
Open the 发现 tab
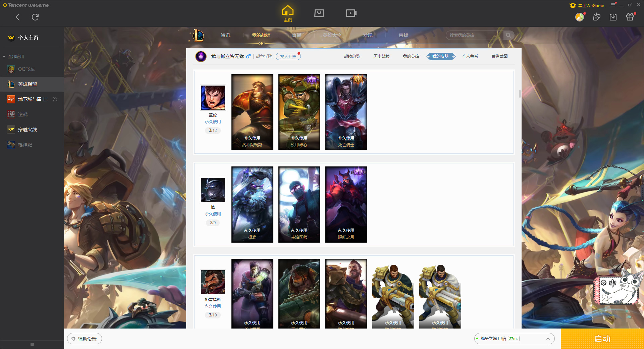point(368,35)
